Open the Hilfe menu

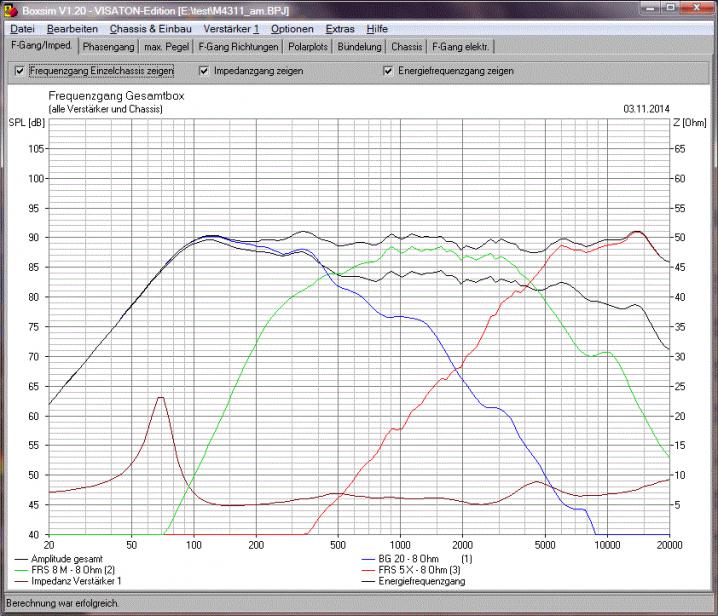[x=377, y=29]
